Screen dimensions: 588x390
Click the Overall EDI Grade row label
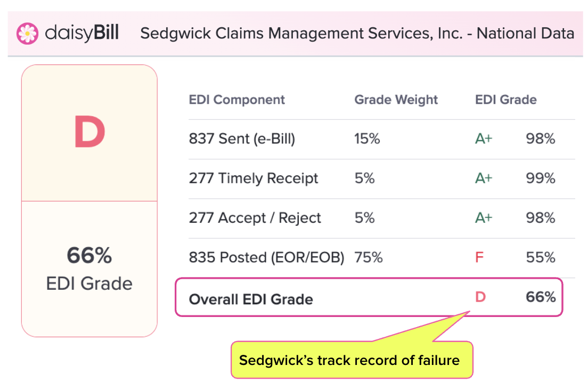tap(251, 299)
